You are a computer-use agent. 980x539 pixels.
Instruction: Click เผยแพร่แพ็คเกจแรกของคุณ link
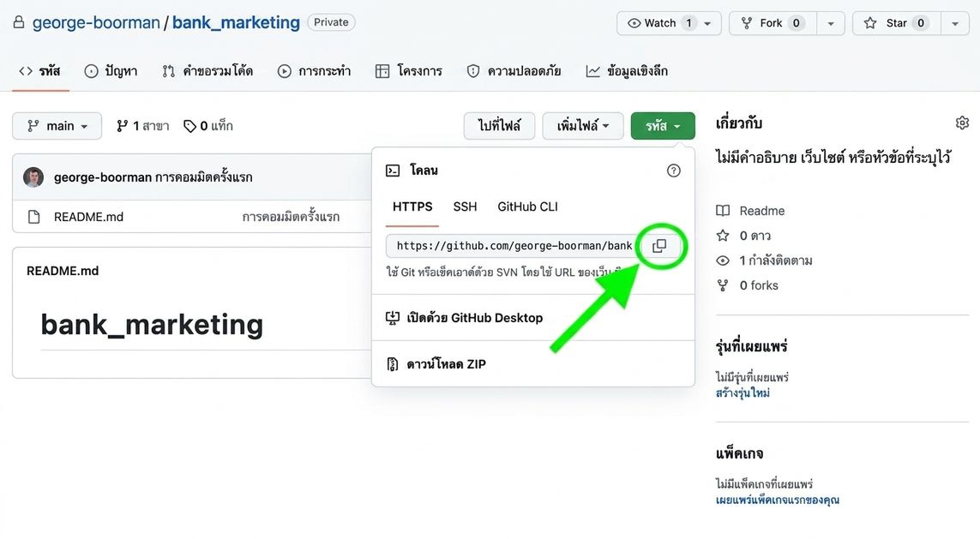pyautogui.click(x=778, y=500)
